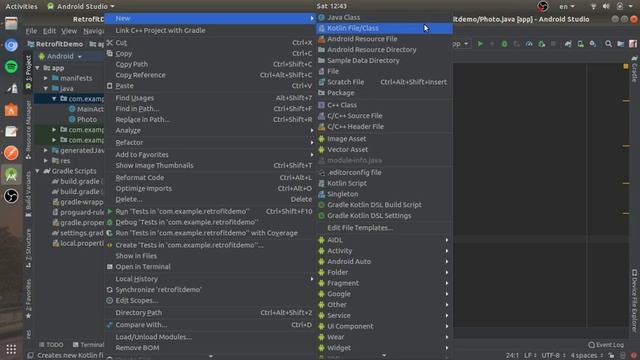Choose Compare With entry

tap(210, 325)
